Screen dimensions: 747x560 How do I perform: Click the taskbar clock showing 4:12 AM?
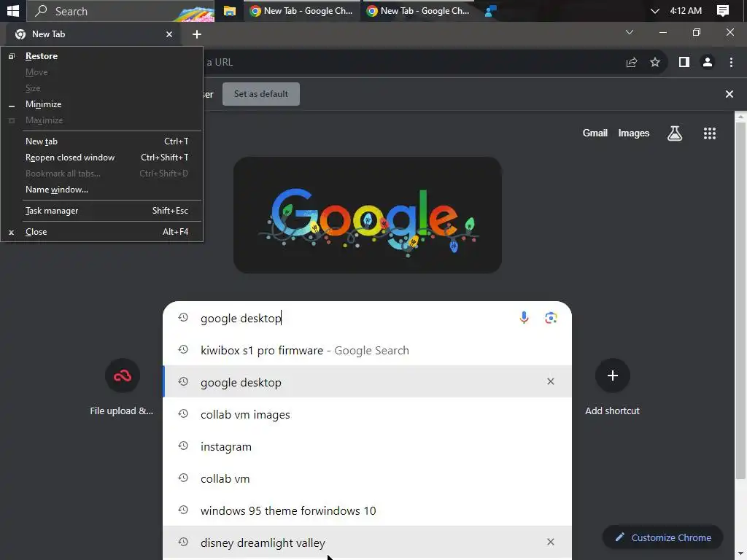(x=686, y=10)
